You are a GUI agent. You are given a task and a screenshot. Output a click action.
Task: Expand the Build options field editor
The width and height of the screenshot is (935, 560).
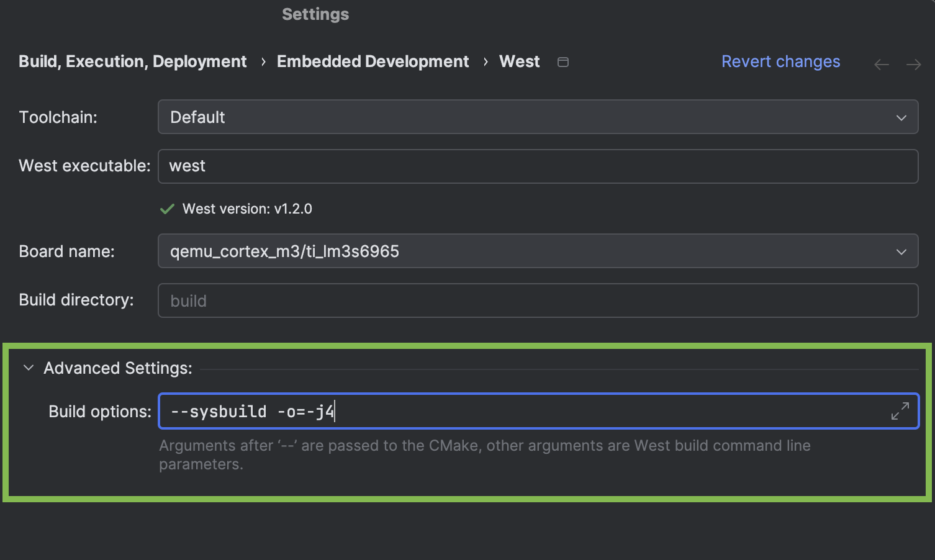point(900,411)
